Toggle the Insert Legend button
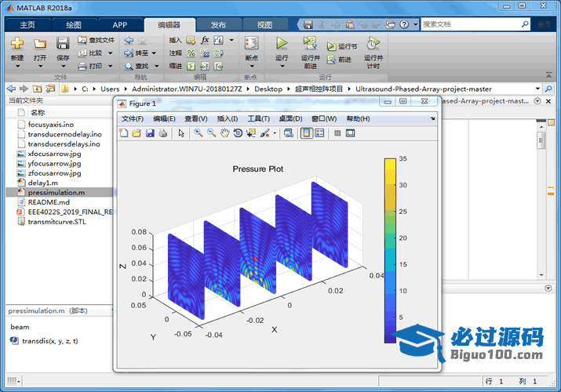The width and height of the screenshot is (561, 392). [319, 133]
